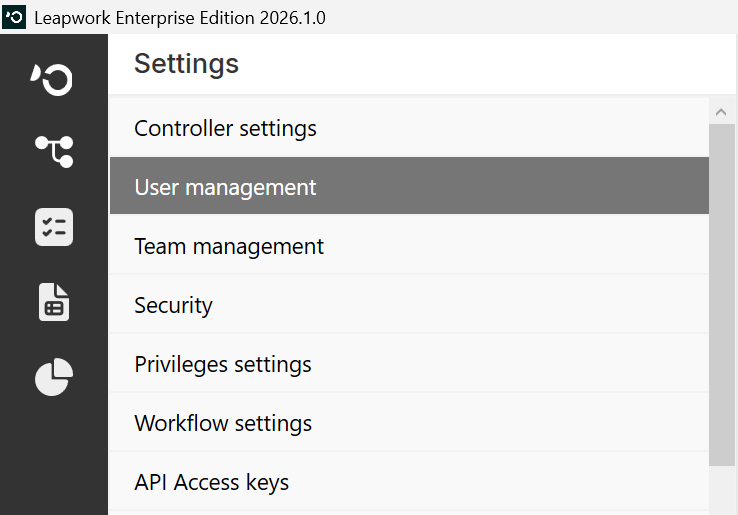Click the scrollbar up arrow

click(721, 112)
